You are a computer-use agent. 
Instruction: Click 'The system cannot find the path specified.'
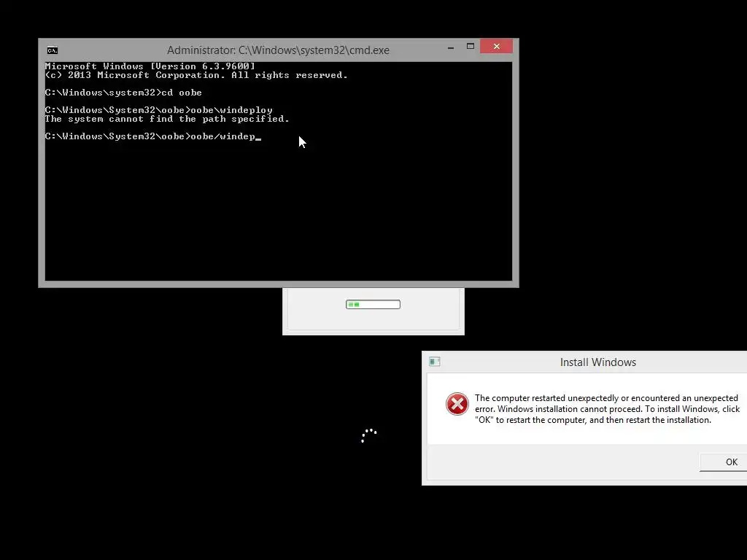pos(167,119)
